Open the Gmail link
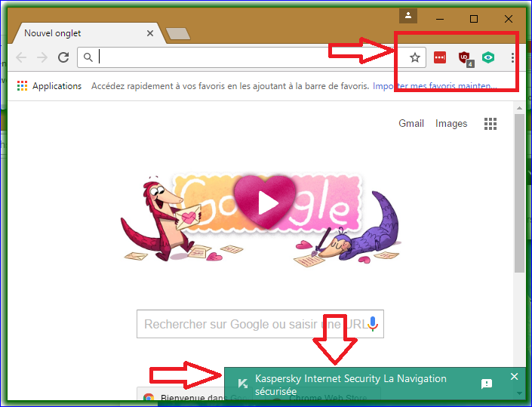 pyautogui.click(x=411, y=123)
